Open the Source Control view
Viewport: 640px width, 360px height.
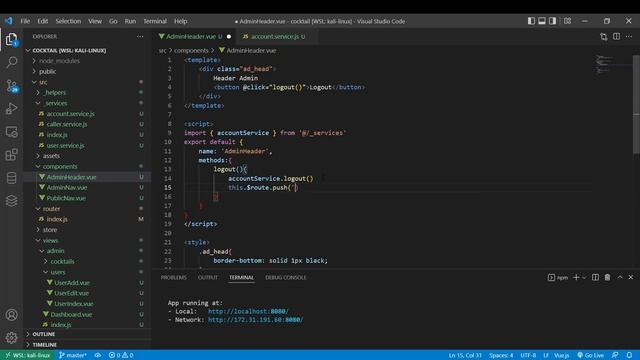click(x=11, y=86)
